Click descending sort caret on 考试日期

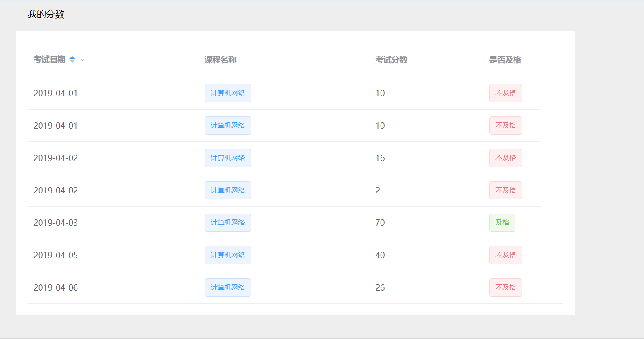[x=72, y=62]
